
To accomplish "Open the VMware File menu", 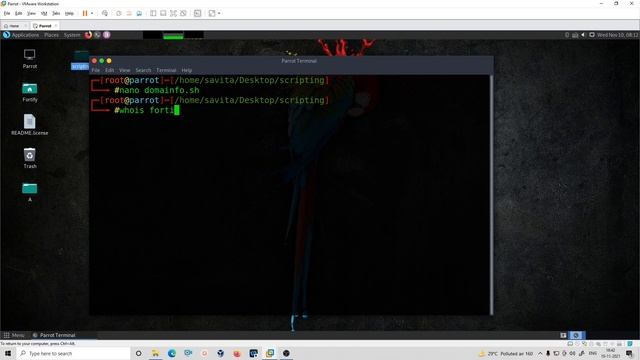I will pyautogui.click(x=7, y=13).
